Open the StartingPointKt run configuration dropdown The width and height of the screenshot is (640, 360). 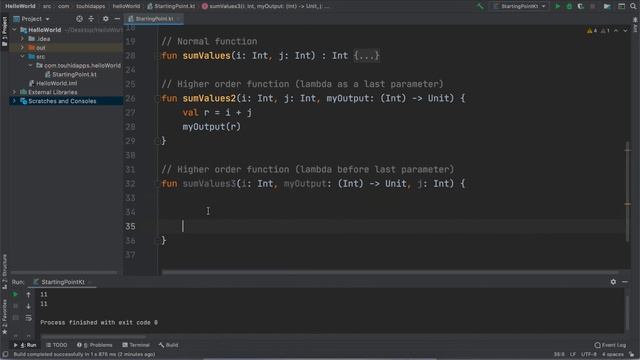pos(519,6)
